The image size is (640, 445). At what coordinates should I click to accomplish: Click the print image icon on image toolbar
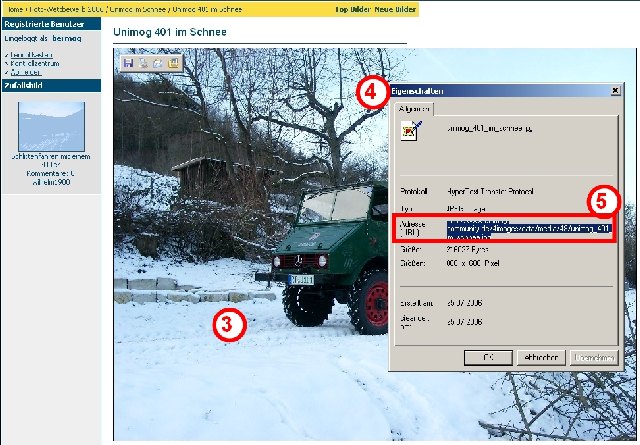click(x=143, y=63)
